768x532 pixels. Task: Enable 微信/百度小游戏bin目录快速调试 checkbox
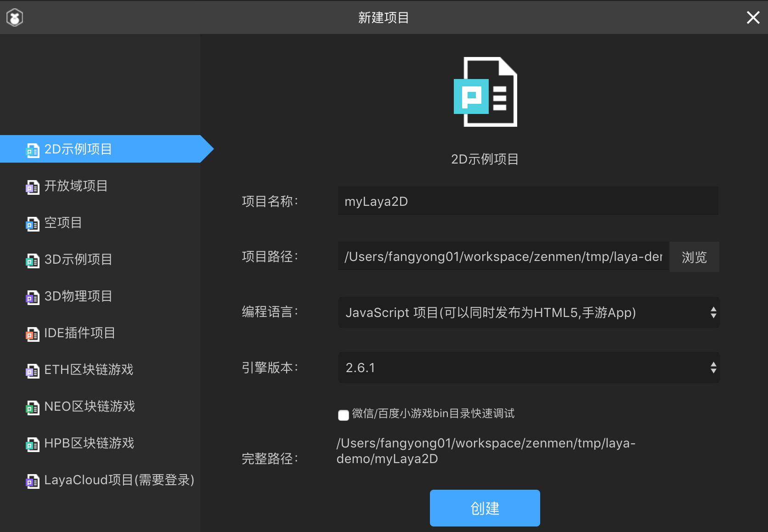344,415
